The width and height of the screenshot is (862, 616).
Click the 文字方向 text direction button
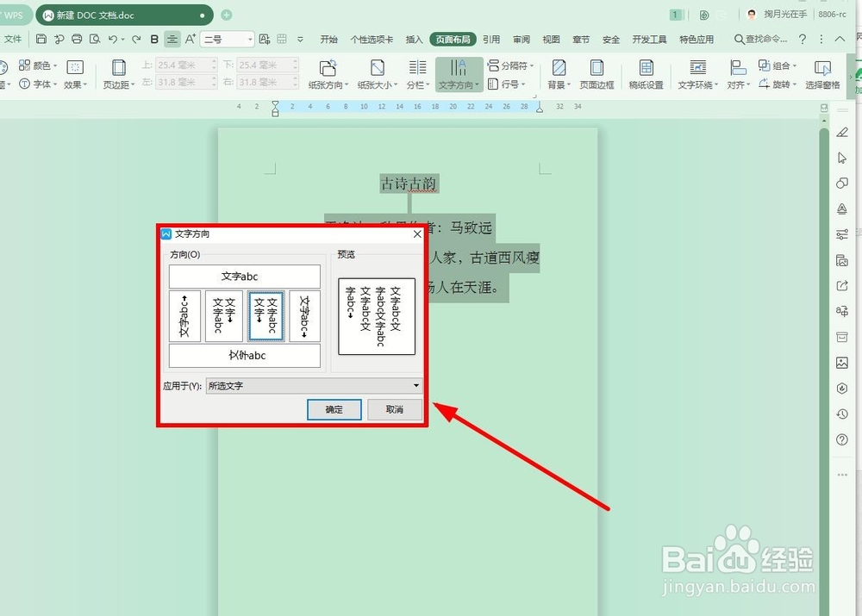click(x=459, y=73)
